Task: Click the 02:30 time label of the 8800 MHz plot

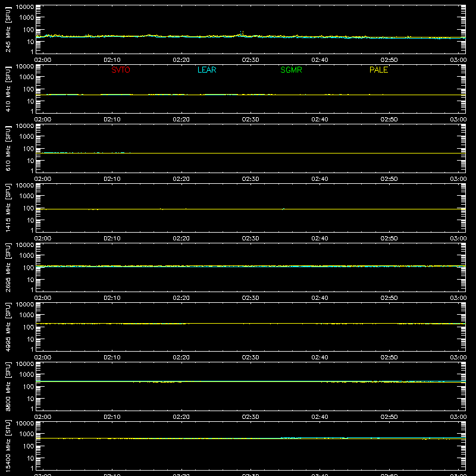Action: (x=250, y=417)
